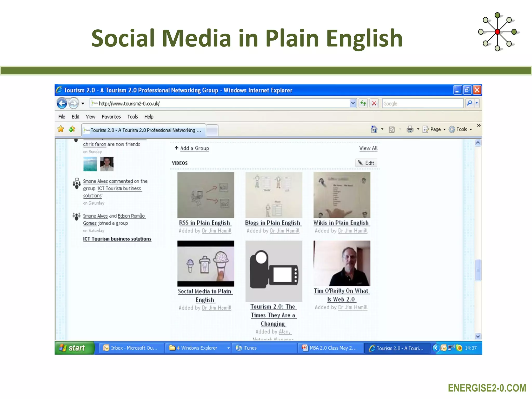Expand the Print dropdown arrow
532x399 pixels.
(418, 129)
